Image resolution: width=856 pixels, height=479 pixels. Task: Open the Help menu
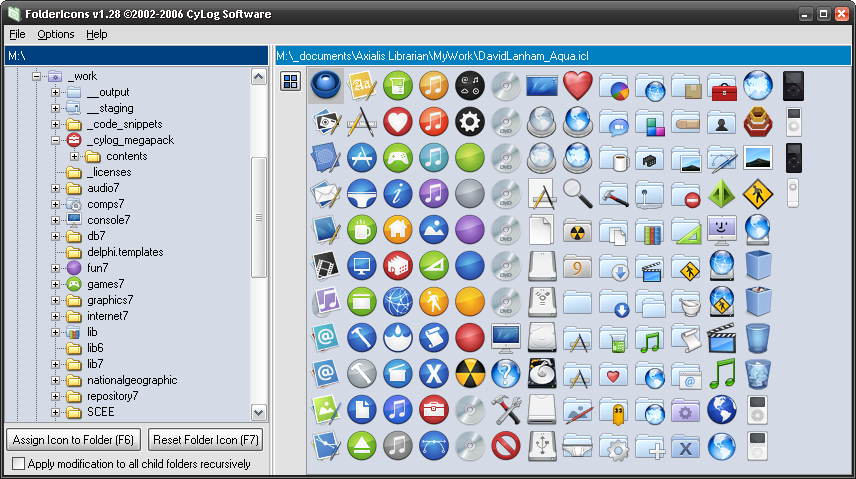click(97, 34)
